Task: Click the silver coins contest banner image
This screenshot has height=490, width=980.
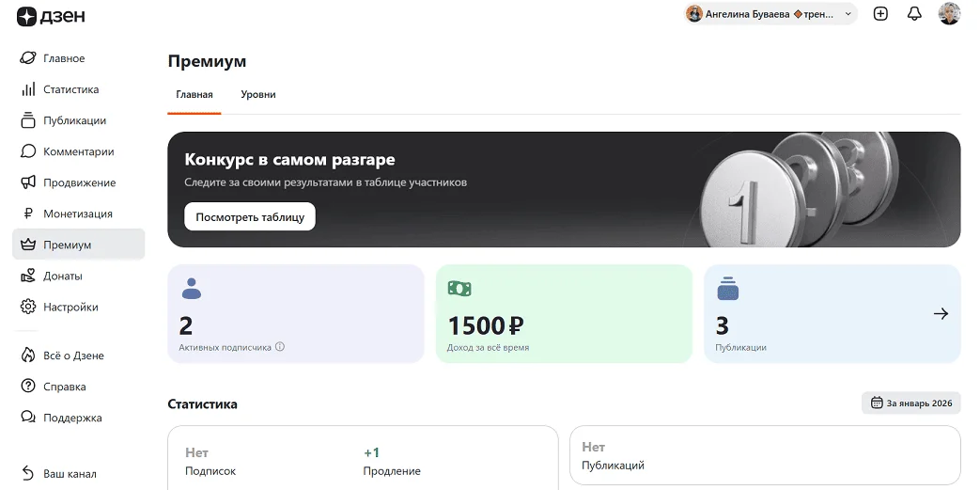Action: (798, 189)
